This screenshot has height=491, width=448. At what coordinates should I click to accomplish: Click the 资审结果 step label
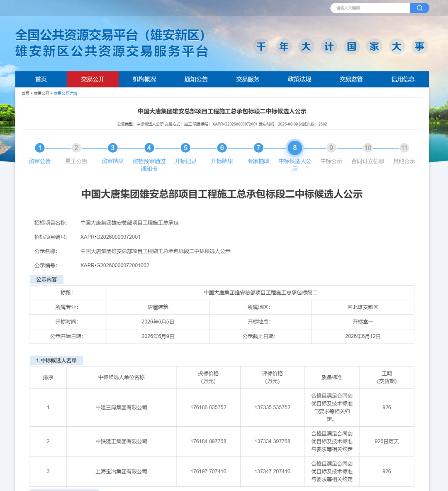[x=113, y=161]
